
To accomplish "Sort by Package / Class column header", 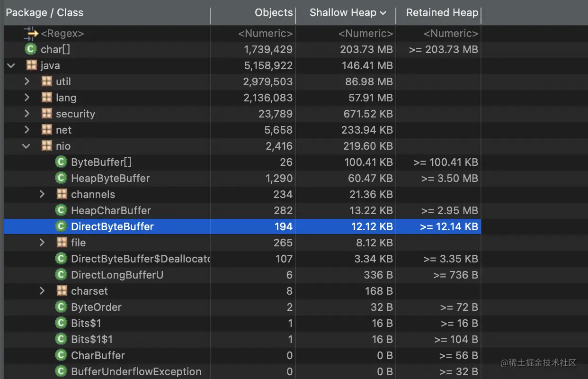I will pyautogui.click(x=45, y=13).
